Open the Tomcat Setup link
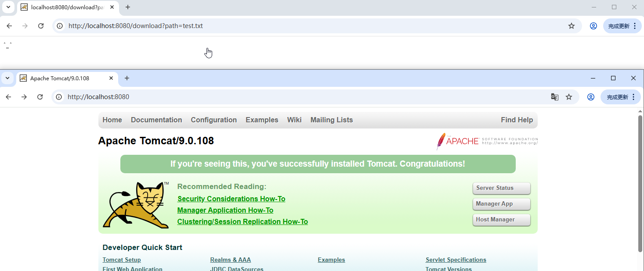644x271 pixels. pyautogui.click(x=122, y=260)
